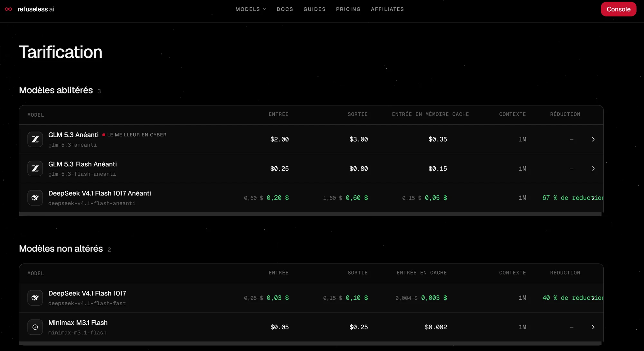The width and height of the screenshot is (644, 351).
Task: Click the $0.35 cached input price
Action: (438, 139)
